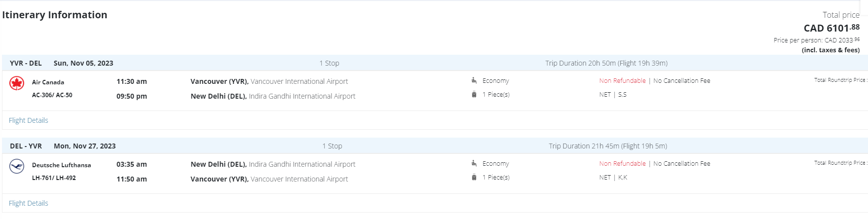Select the DEL - YVR route header

[26, 146]
